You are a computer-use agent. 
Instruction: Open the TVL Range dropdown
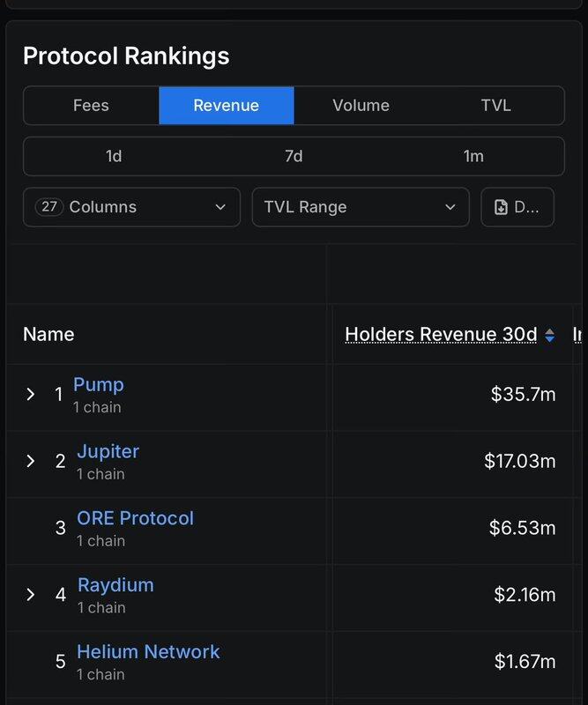(x=360, y=207)
